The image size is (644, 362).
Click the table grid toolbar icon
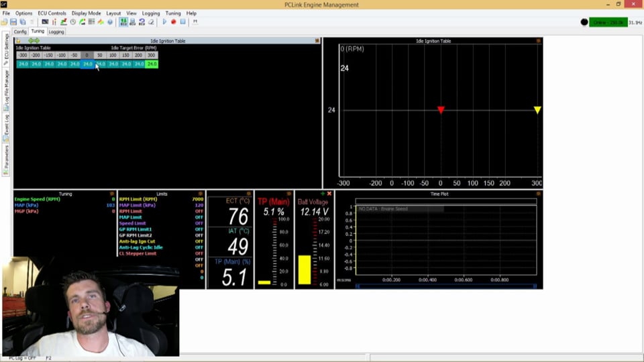92,21
